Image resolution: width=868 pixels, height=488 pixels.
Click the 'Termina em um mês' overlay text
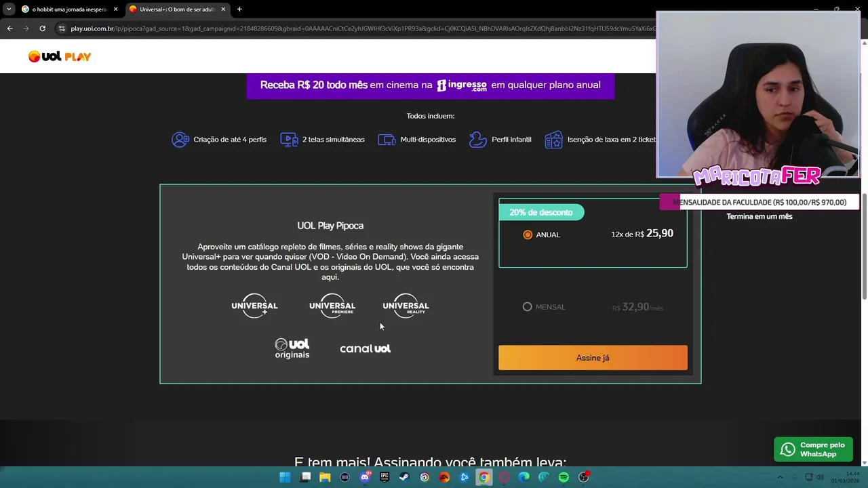[x=759, y=216]
